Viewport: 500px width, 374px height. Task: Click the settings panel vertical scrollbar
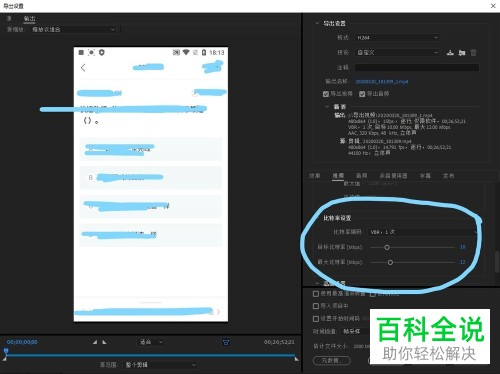[497, 262]
